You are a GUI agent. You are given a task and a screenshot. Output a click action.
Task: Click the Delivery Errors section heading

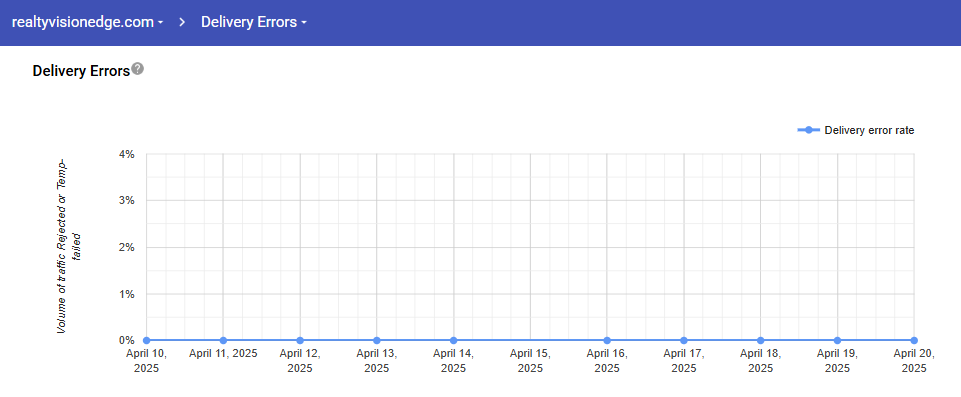81,71
